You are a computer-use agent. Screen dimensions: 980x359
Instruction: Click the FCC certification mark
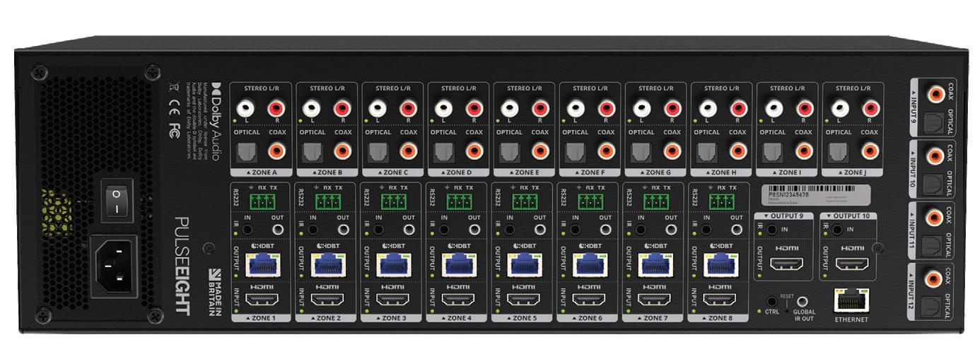[173, 131]
